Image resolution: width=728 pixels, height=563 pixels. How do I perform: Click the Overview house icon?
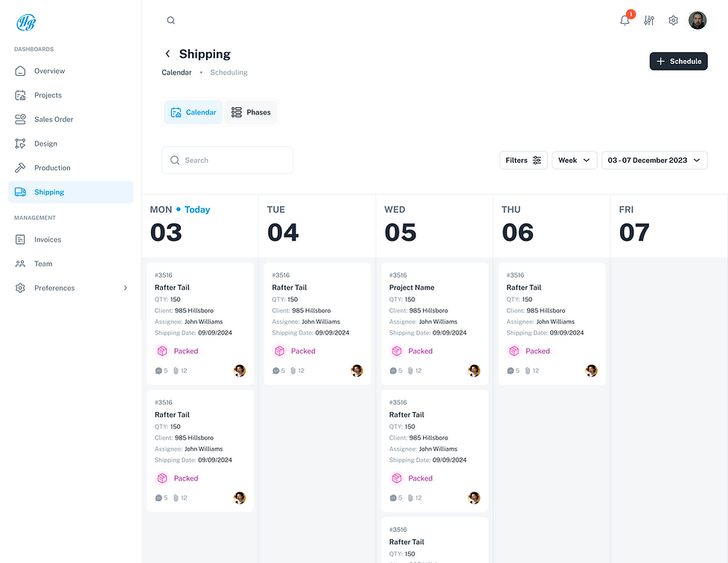pyautogui.click(x=20, y=71)
